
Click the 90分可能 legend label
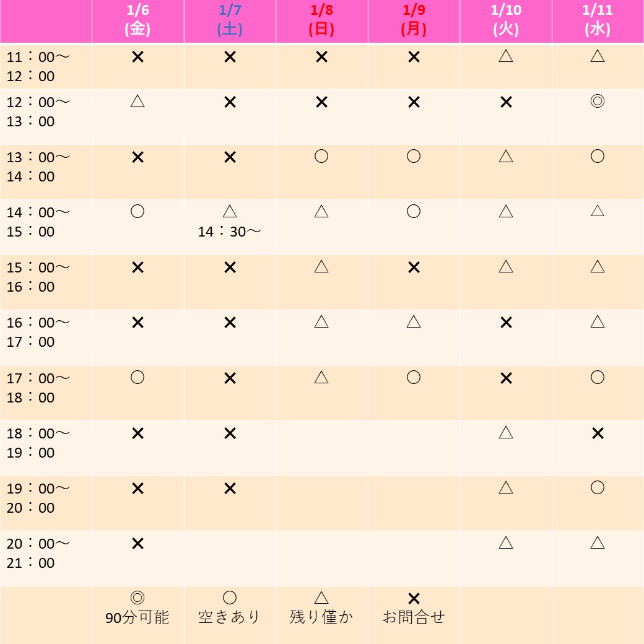pyautogui.click(x=137, y=617)
